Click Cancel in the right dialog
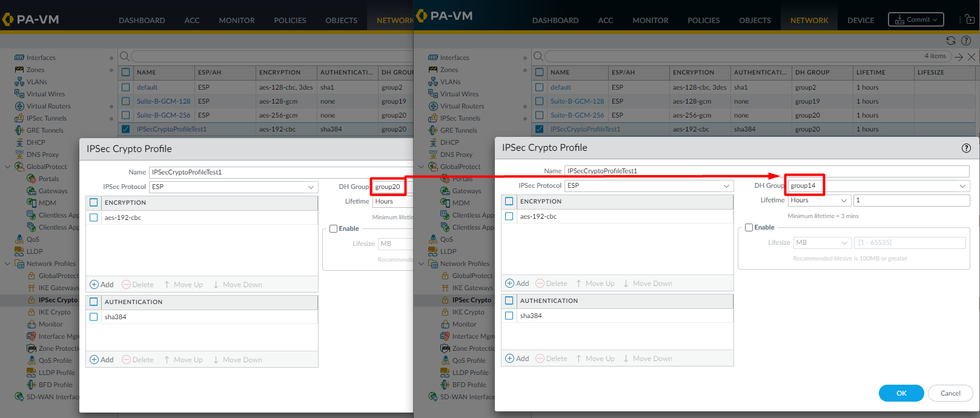 coord(950,393)
